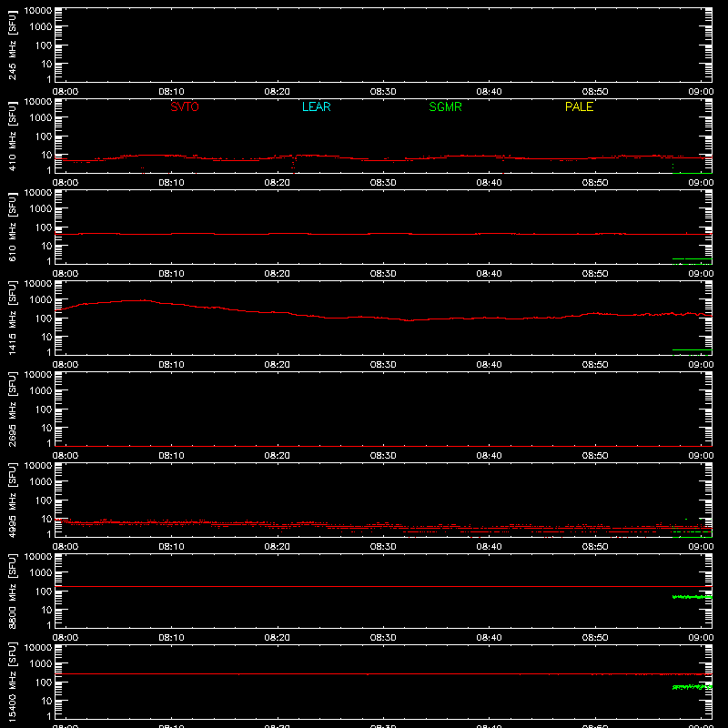Click the 1000 tick label in 8800 MHz panel

[41, 573]
